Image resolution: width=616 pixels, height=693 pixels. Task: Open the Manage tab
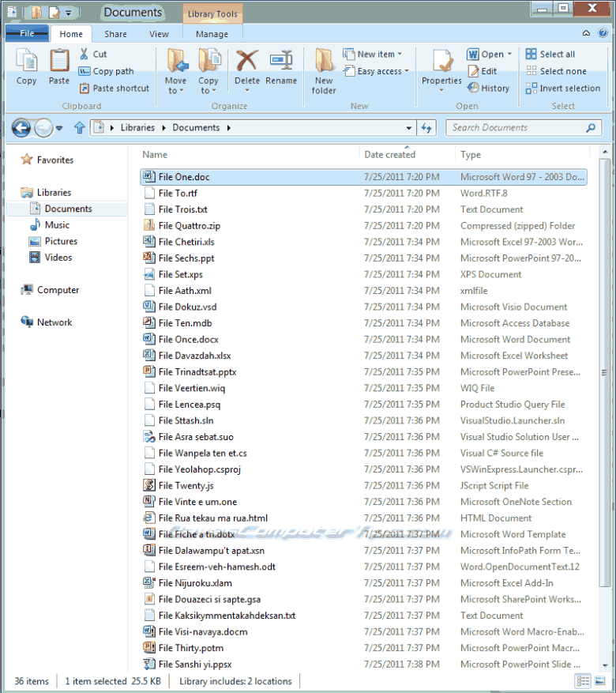pyautogui.click(x=212, y=34)
